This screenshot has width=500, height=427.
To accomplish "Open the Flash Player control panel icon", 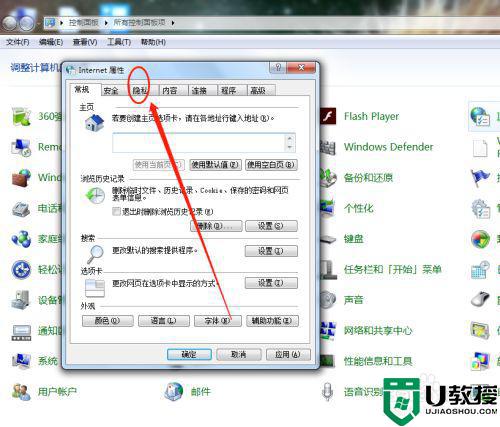I will pos(328,116).
